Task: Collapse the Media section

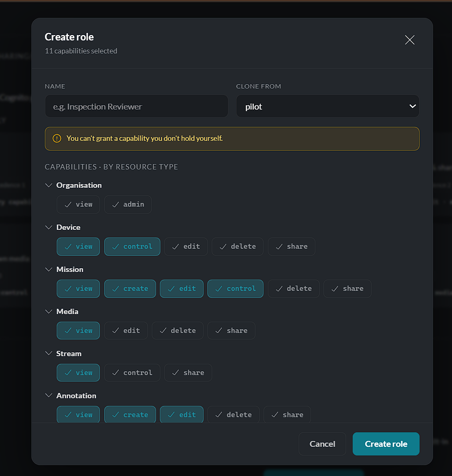Action: (x=49, y=311)
